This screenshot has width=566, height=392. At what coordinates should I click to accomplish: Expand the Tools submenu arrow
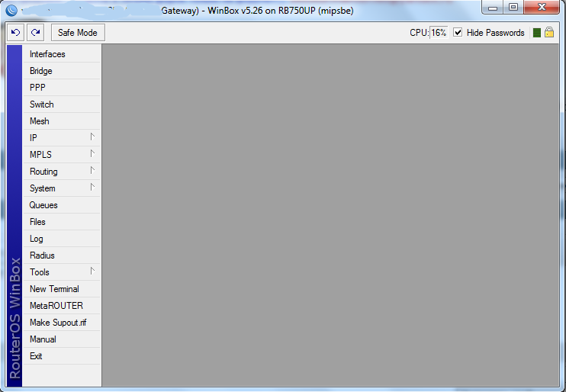[x=92, y=271]
